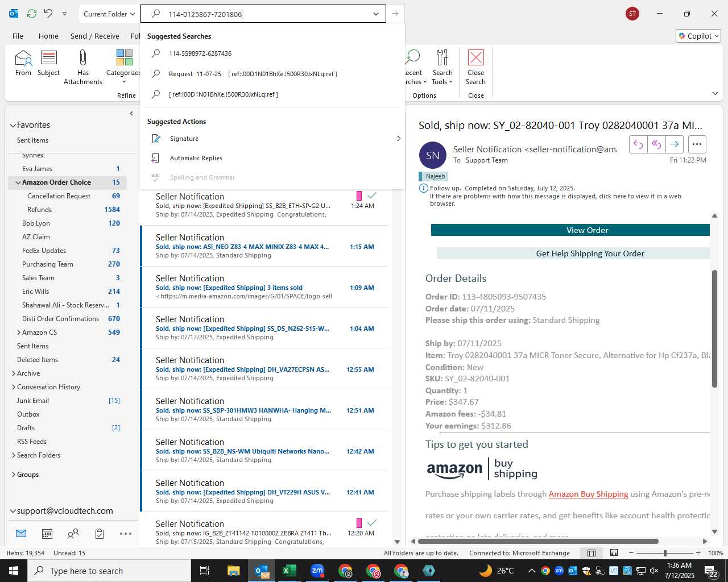This screenshot has width=728, height=582.
Task: Open the Search Tools menu
Action: 442,67
